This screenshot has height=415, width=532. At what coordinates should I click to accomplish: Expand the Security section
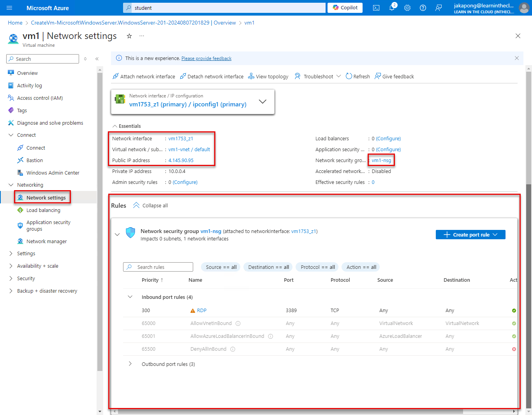(x=11, y=279)
